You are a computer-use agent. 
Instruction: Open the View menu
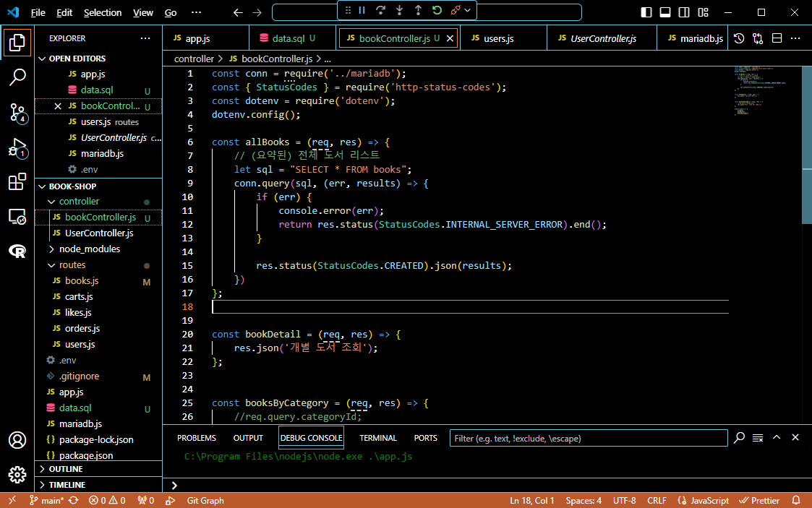click(143, 12)
